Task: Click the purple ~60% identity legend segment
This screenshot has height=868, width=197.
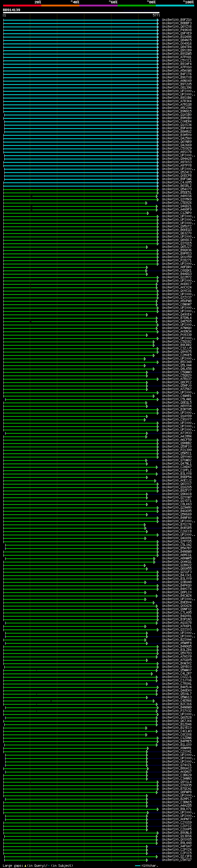Action: 99,6
